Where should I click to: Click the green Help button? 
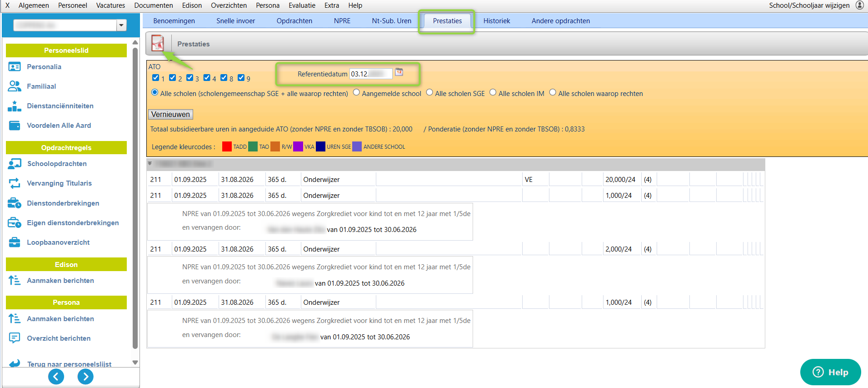[830, 372]
